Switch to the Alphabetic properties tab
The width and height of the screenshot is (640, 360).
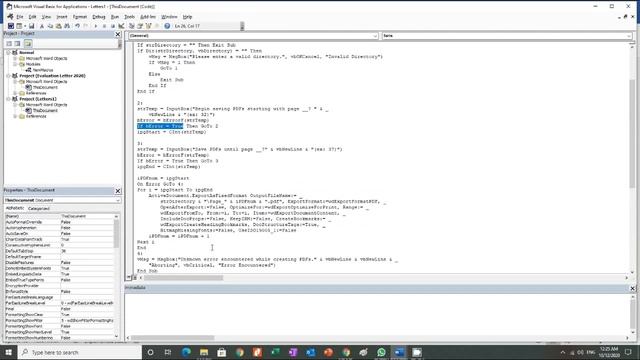click(15, 209)
